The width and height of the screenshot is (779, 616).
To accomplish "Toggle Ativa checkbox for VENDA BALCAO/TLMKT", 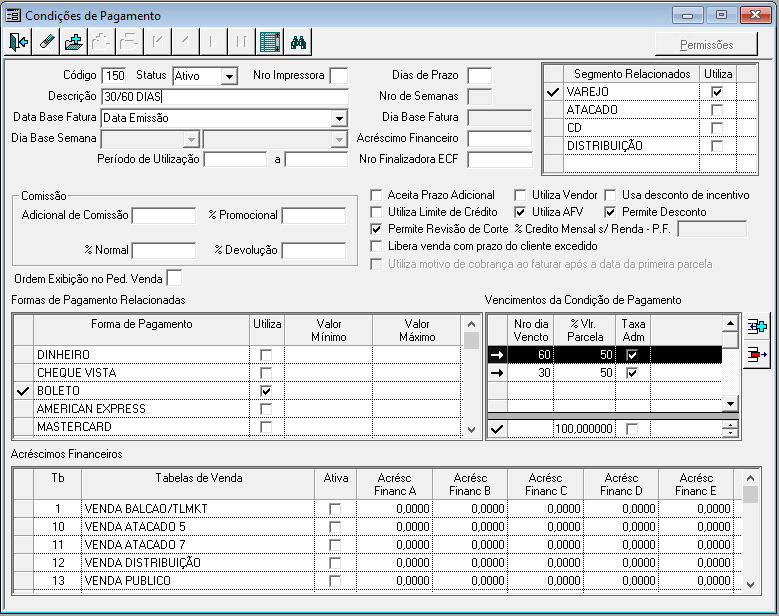I will [x=335, y=509].
